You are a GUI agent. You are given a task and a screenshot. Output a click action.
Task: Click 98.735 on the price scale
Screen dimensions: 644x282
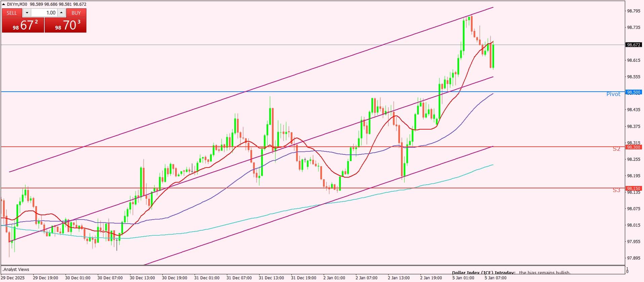pos(634,28)
